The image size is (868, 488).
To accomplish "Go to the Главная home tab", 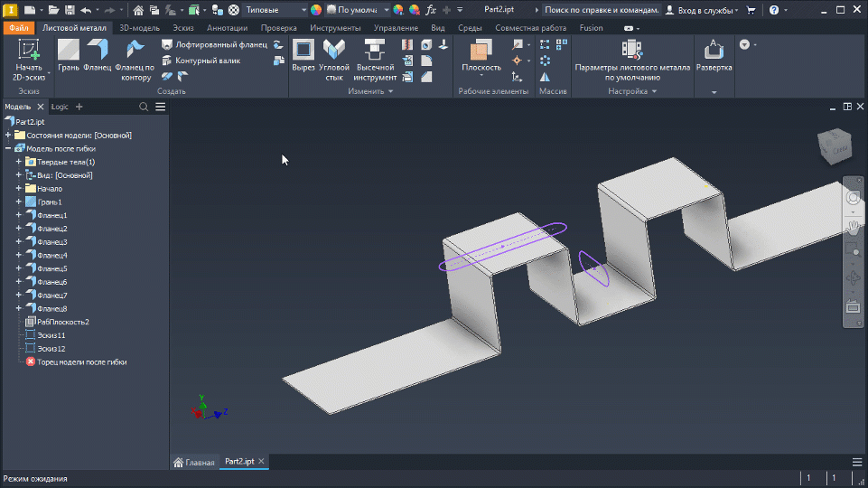I will 194,462.
